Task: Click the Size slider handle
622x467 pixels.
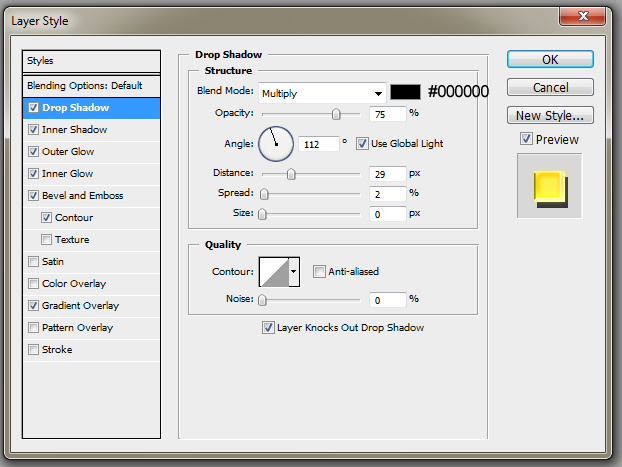Action: coord(262,214)
